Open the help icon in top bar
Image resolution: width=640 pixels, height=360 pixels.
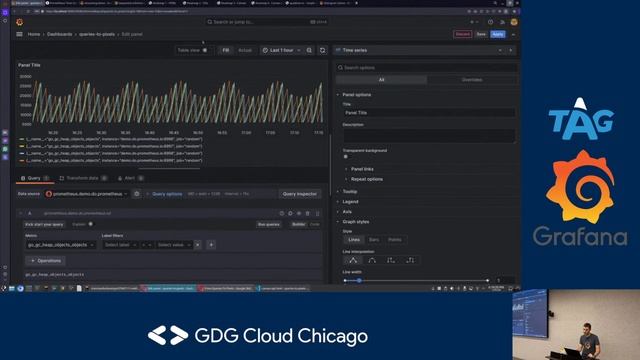(490, 22)
